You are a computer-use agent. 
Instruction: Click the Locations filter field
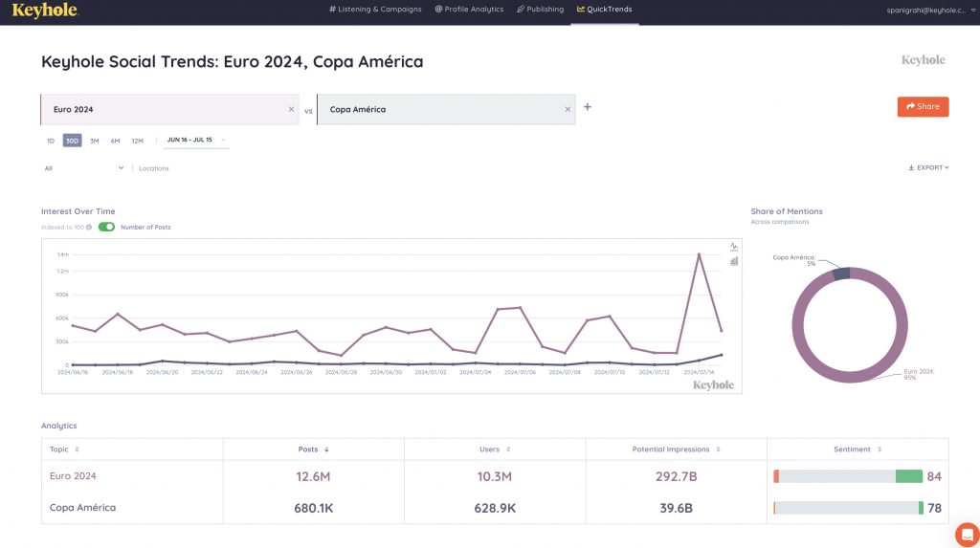click(154, 168)
